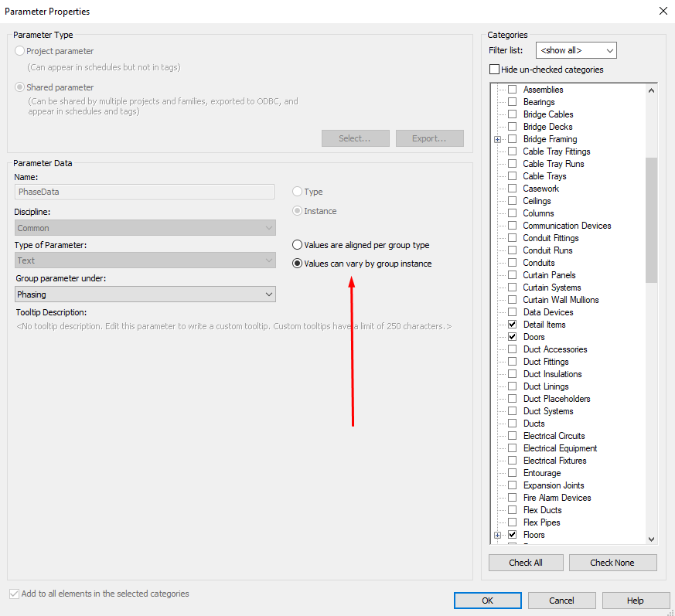
Task: Open Help for this dialog
Action: click(635, 600)
